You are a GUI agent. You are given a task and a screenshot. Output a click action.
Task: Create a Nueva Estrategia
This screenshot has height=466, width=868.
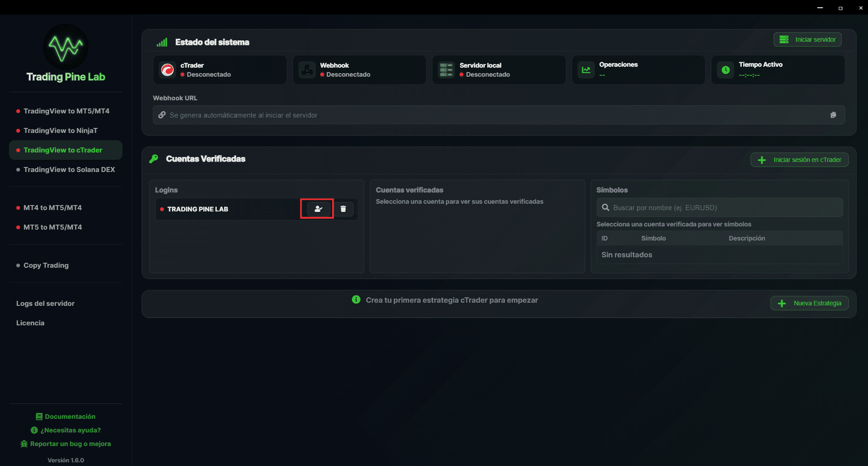[x=809, y=303]
